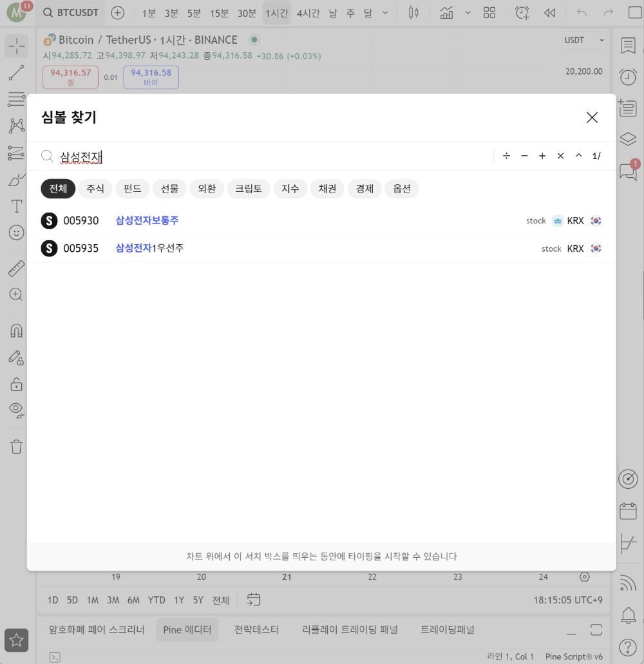
Task: Open the go to date calendar icon
Action: [253, 600]
